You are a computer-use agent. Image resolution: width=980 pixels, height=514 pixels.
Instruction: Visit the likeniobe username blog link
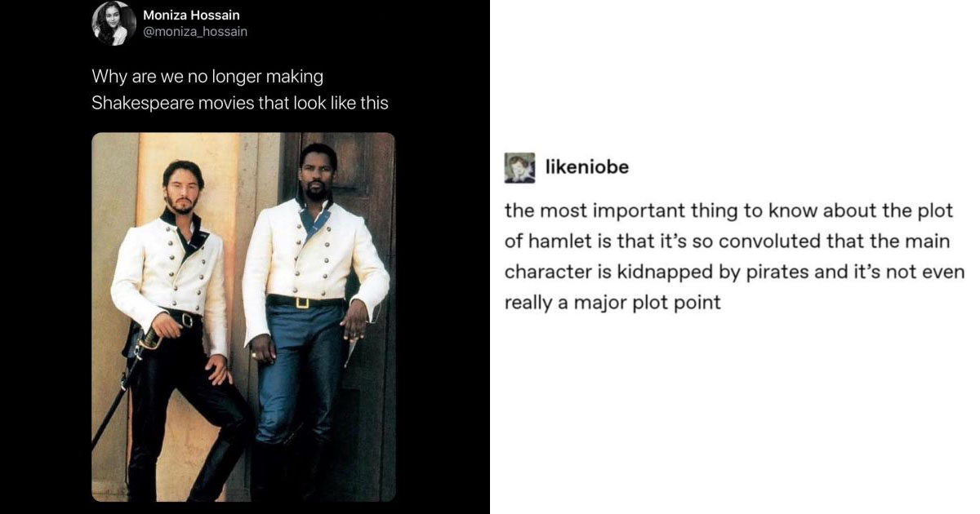[x=587, y=167]
